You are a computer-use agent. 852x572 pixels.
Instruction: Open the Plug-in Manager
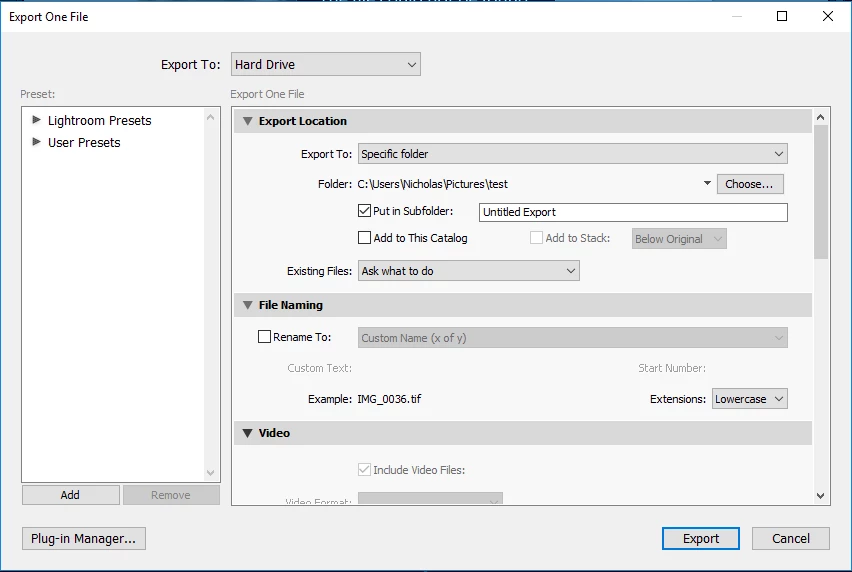click(84, 538)
